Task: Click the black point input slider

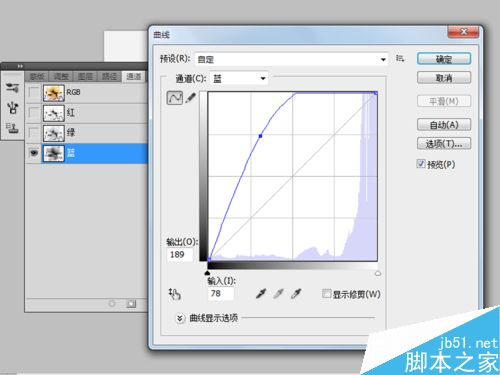Action: (x=207, y=273)
